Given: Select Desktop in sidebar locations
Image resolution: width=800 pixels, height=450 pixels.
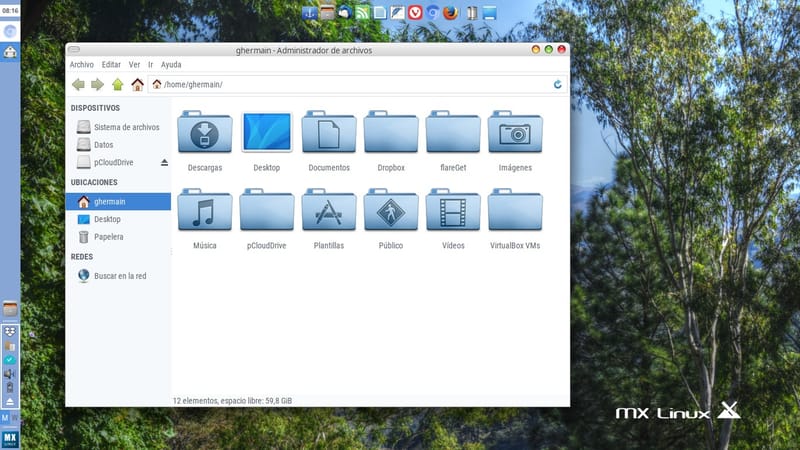Looking at the screenshot, I should point(118,219).
